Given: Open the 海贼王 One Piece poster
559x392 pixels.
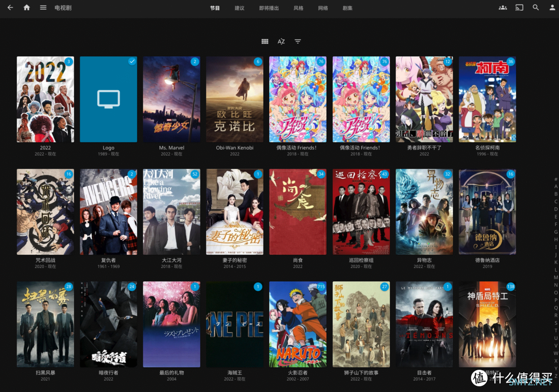Looking at the screenshot, I should [234, 324].
